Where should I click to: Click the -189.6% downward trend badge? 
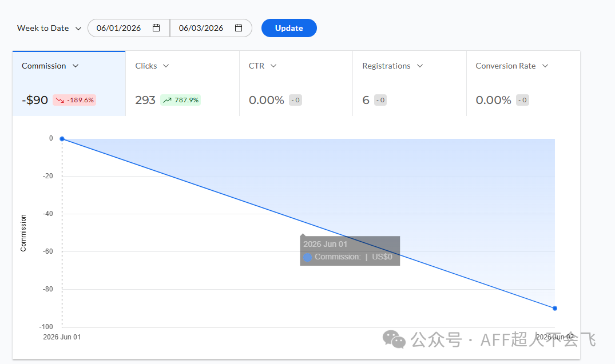tap(74, 100)
